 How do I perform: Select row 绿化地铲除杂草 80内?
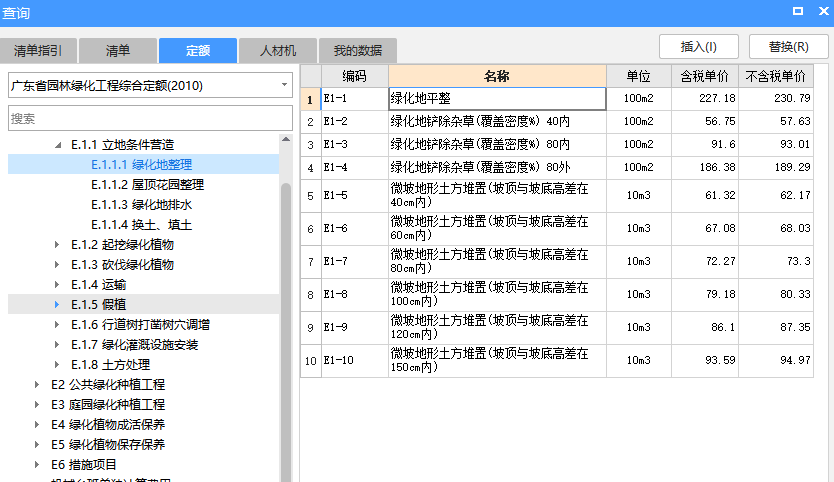click(x=557, y=145)
